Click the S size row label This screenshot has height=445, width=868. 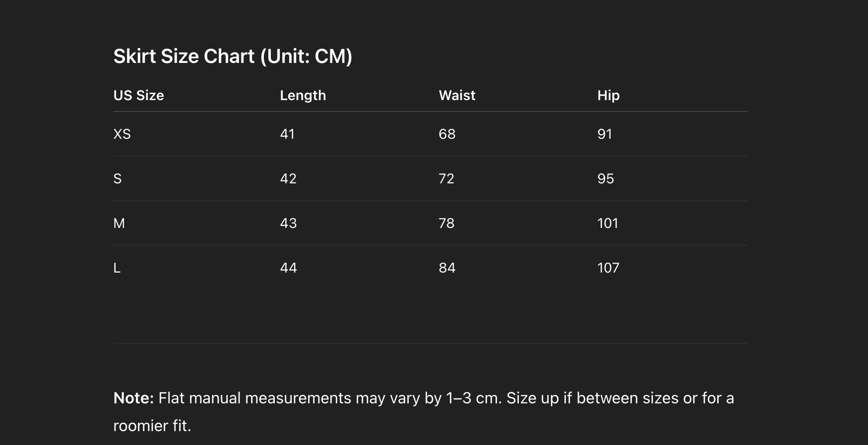[118, 178]
